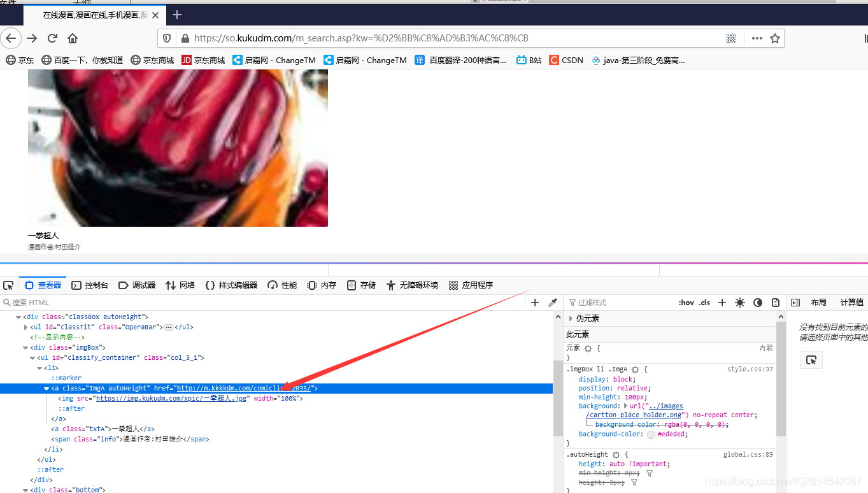Screen dimensions: 868x493
Task: Click the 过滤样式 filter styles field
Action: 621,303
